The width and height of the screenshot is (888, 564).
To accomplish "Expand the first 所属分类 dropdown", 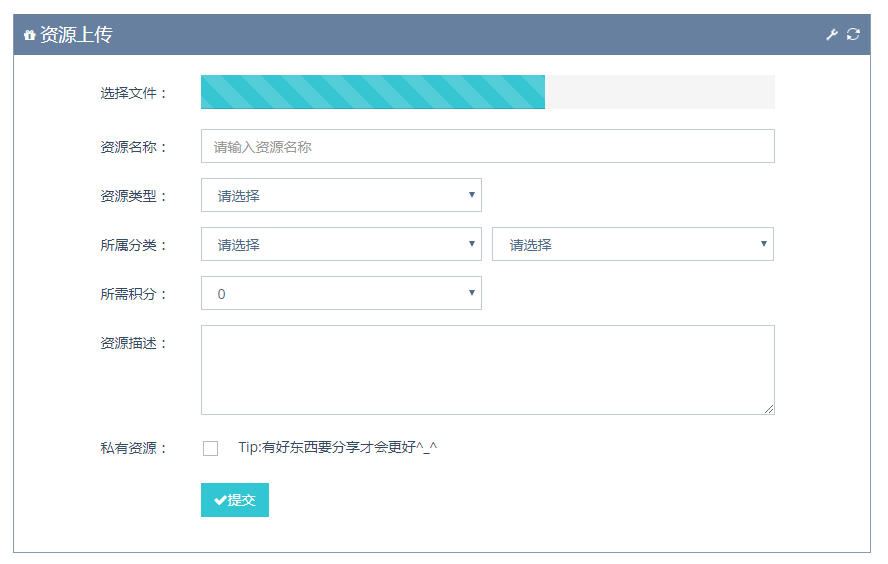I will click(341, 244).
